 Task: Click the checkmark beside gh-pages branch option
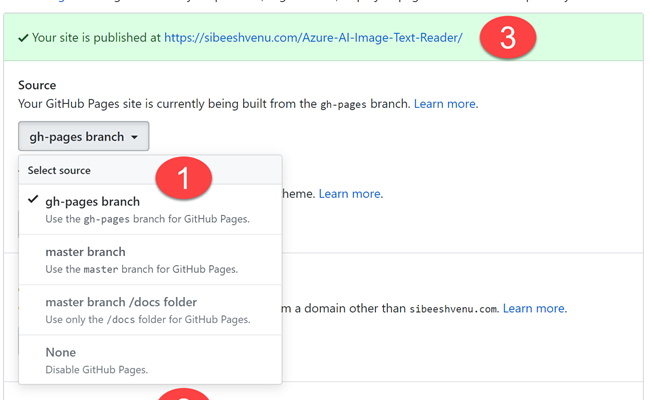(33, 199)
